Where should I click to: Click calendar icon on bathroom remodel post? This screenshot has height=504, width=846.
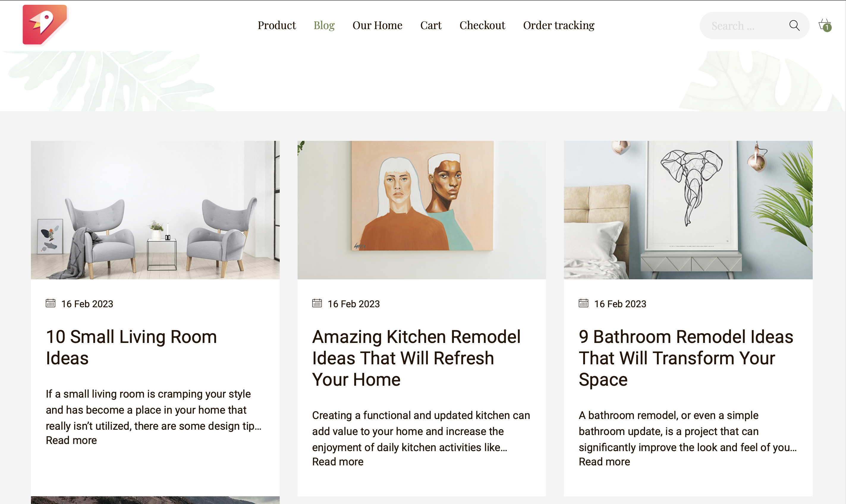[x=583, y=303]
